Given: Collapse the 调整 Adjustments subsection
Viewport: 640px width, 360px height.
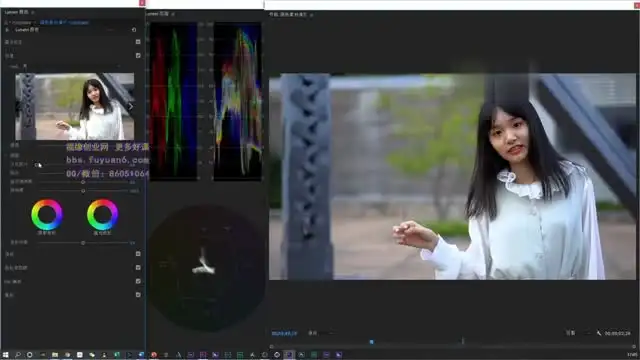Looking at the screenshot, I should click(x=14, y=155).
